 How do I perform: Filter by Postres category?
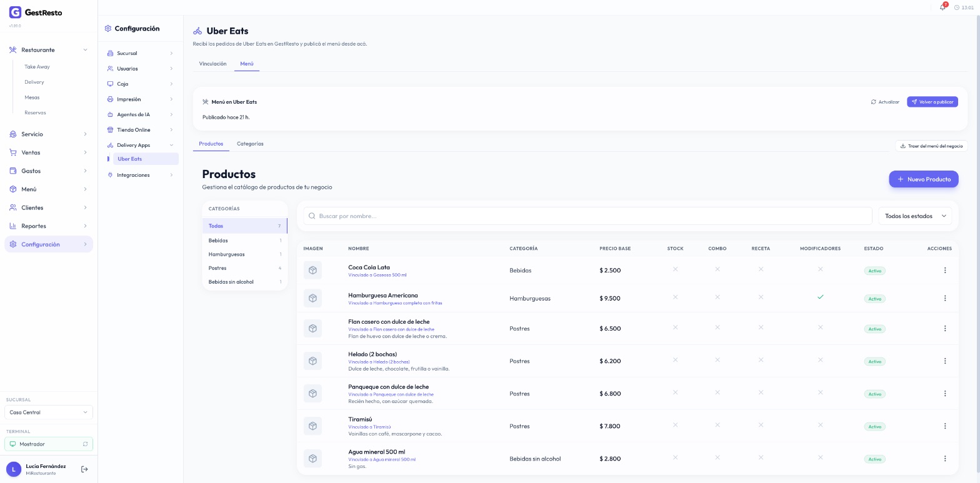[x=245, y=268]
